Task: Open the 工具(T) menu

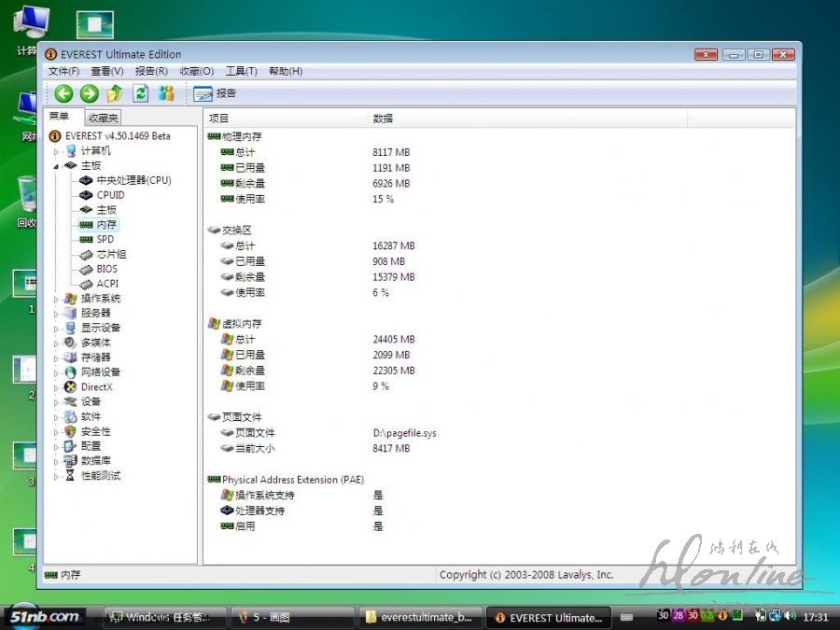Action: click(x=241, y=71)
